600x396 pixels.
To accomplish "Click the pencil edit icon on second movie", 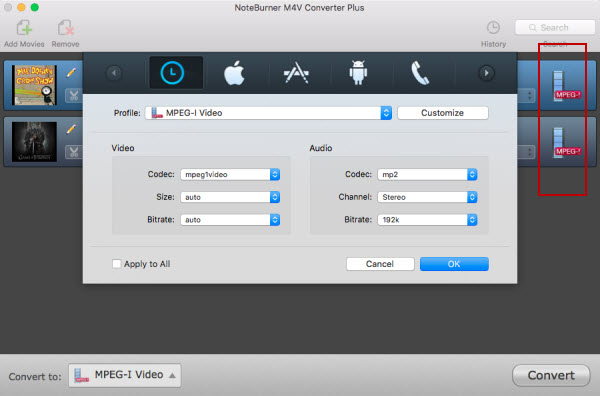I will click(x=71, y=129).
